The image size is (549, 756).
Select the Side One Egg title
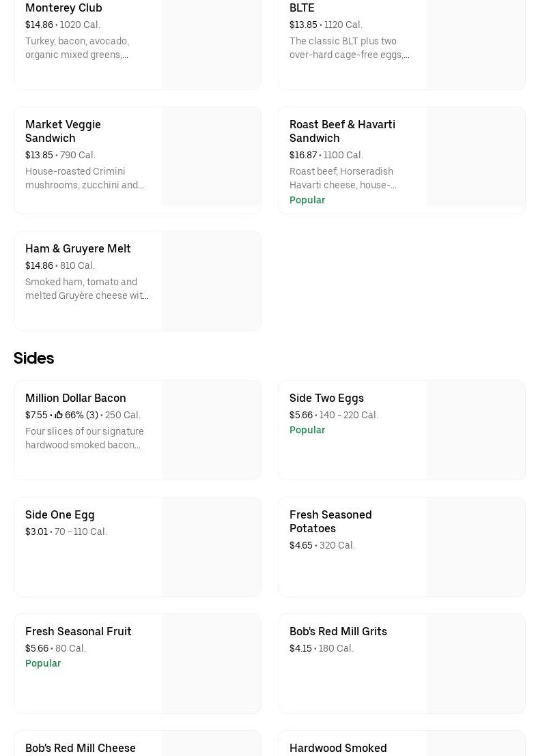tap(60, 514)
